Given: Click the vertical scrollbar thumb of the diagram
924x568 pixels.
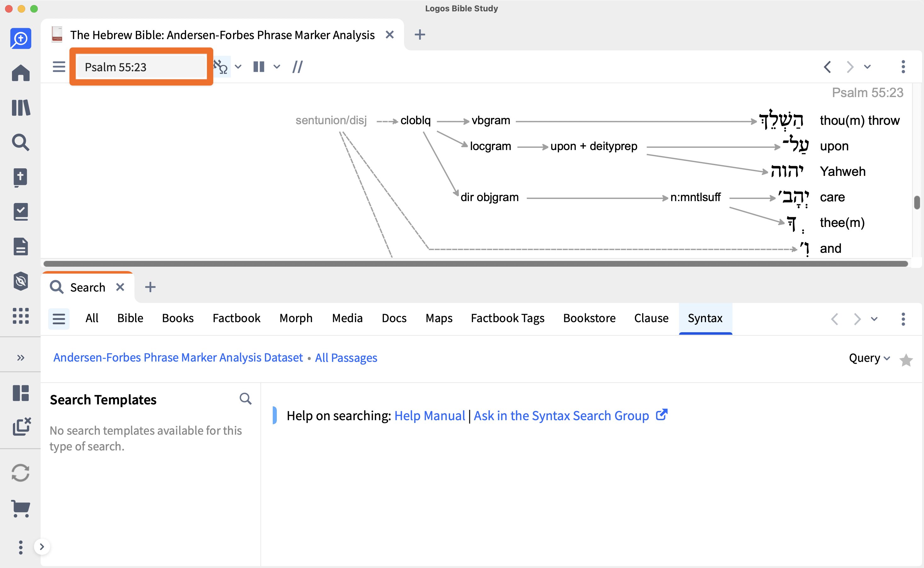Looking at the screenshot, I should pyautogui.click(x=917, y=202).
